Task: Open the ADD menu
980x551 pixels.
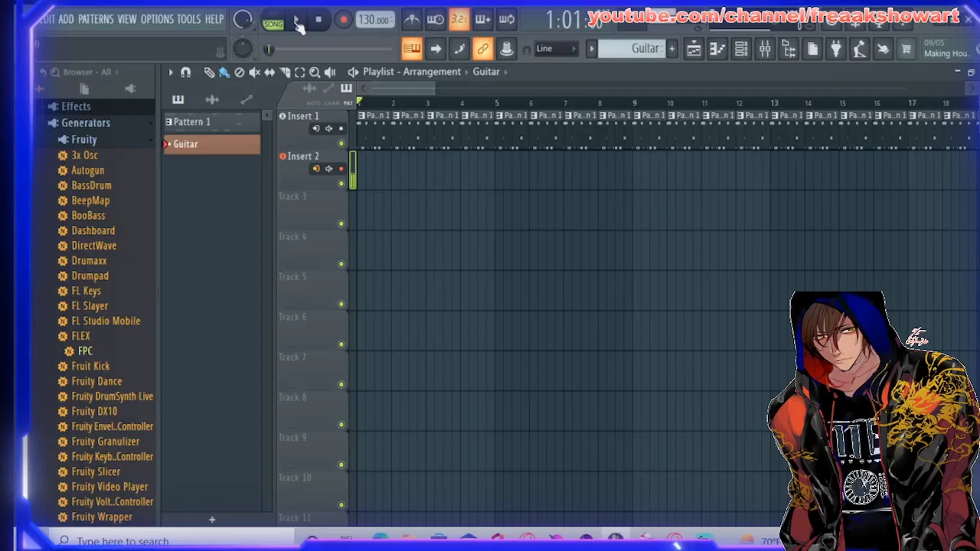Action: 67,19
